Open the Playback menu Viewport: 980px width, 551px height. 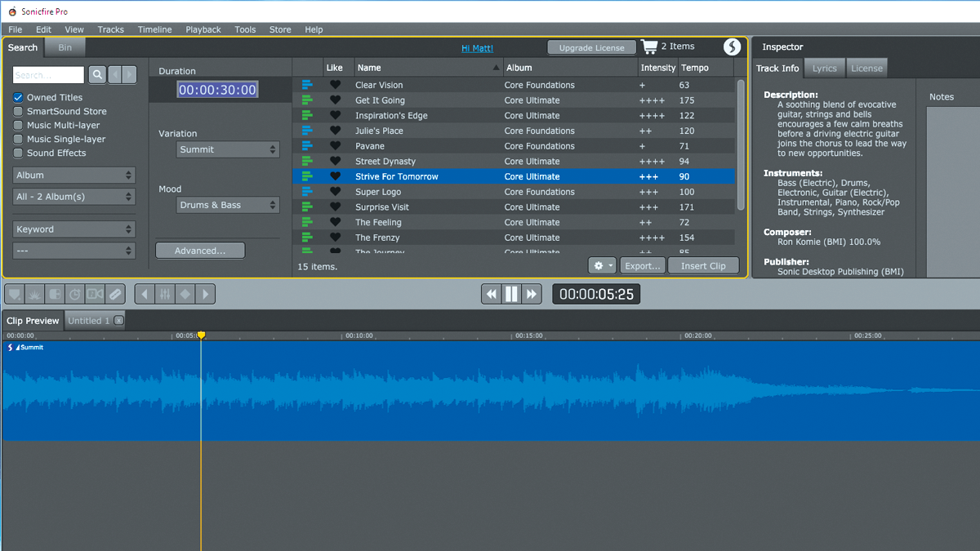[x=203, y=29]
